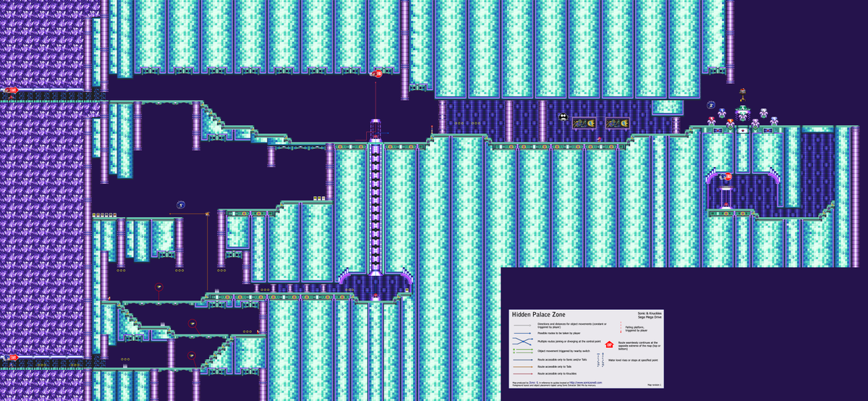This screenshot has width=868, height=401.
Task: Click the 'Sonic & Knuckles' text in legend
Action: [x=650, y=313]
